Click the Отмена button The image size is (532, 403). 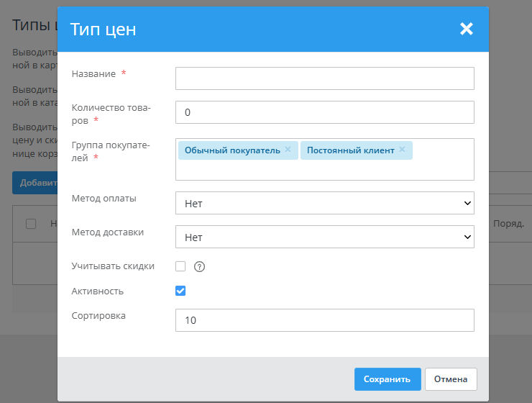451,379
